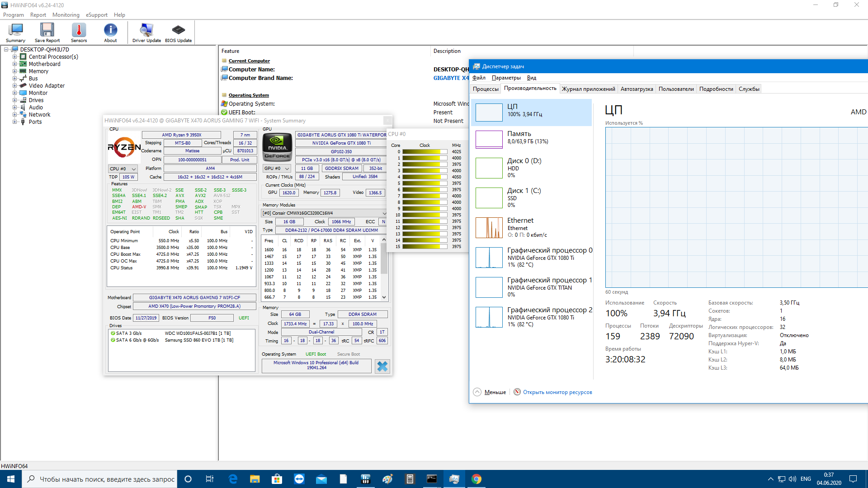Screen dimensions: 868x488
Task: Open the Monitoring menu
Action: 66,15
